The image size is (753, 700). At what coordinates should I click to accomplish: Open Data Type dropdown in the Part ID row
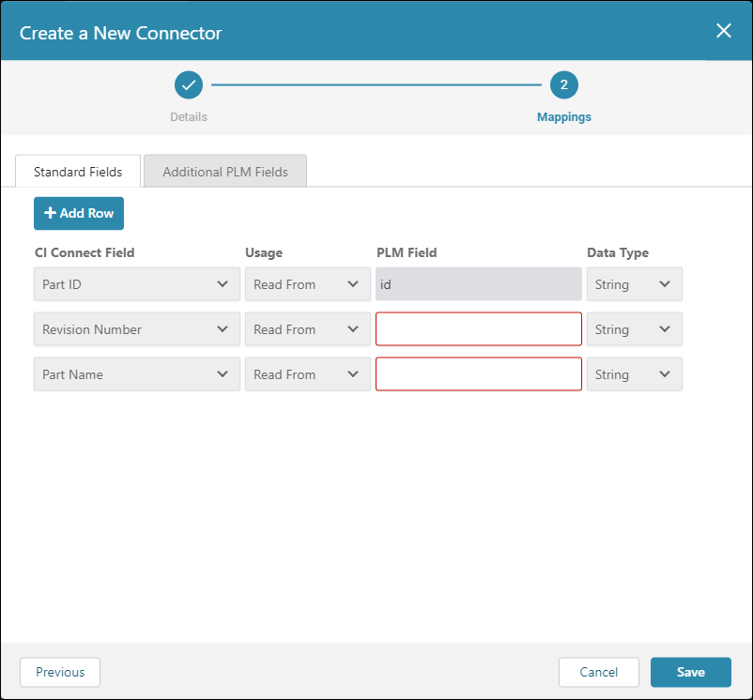pos(635,284)
